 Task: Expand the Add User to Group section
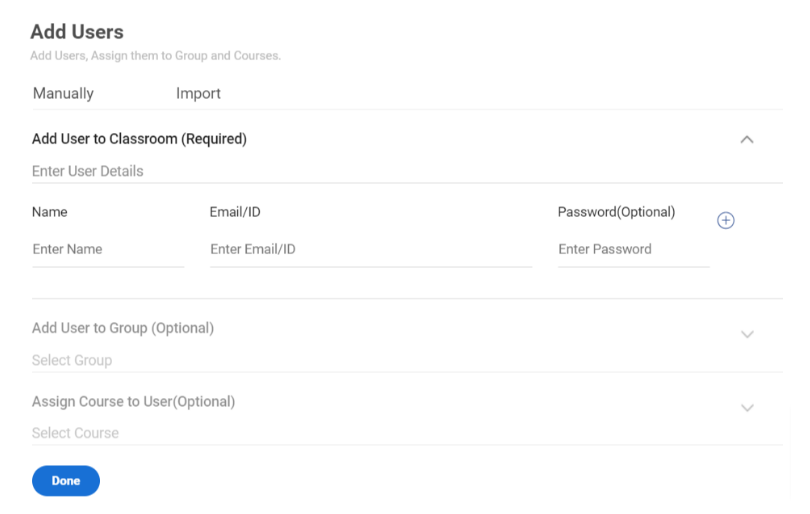[747, 334]
